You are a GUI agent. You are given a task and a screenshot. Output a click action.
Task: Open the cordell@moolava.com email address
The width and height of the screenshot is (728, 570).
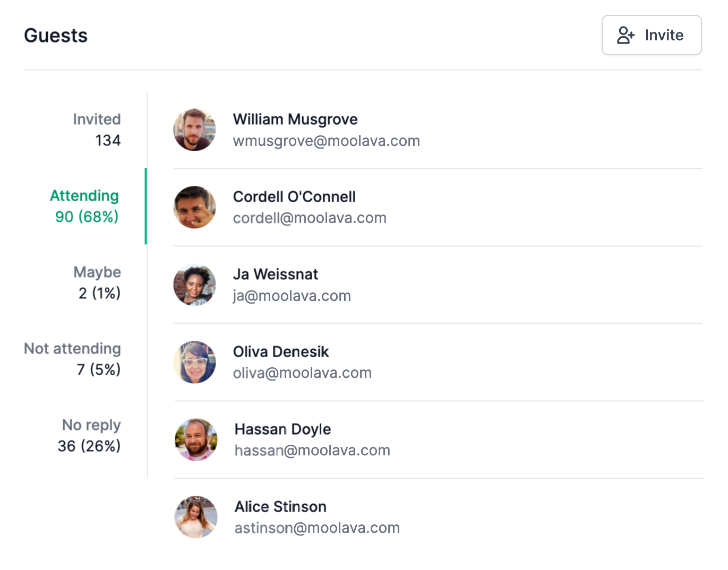(x=310, y=218)
